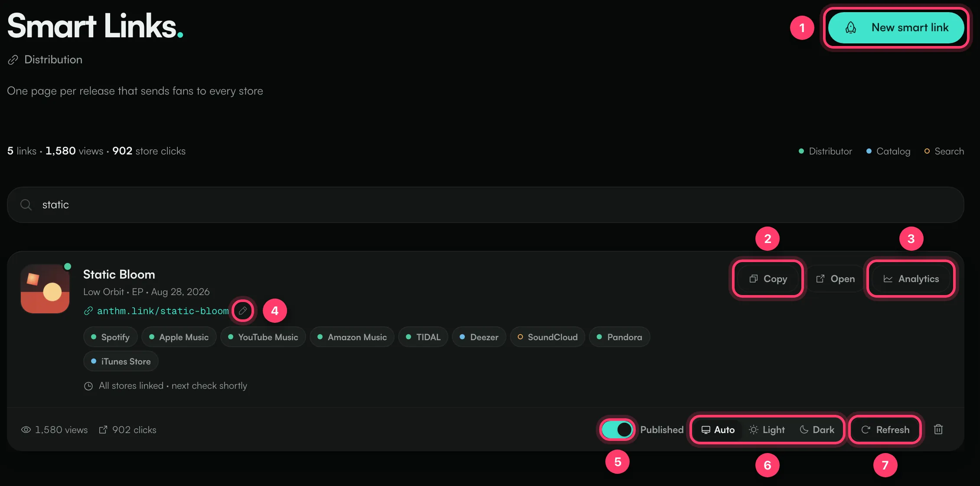Viewport: 980px width, 486px height.
Task: Edit the anthm.link/static-bloom slug with pencil icon
Action: [x=243, y=311]
